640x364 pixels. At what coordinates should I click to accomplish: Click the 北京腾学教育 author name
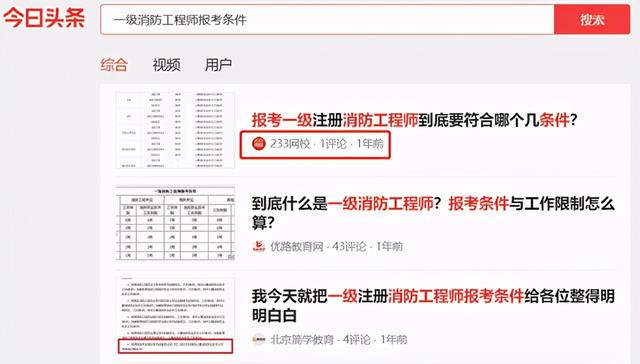point(302,339)
